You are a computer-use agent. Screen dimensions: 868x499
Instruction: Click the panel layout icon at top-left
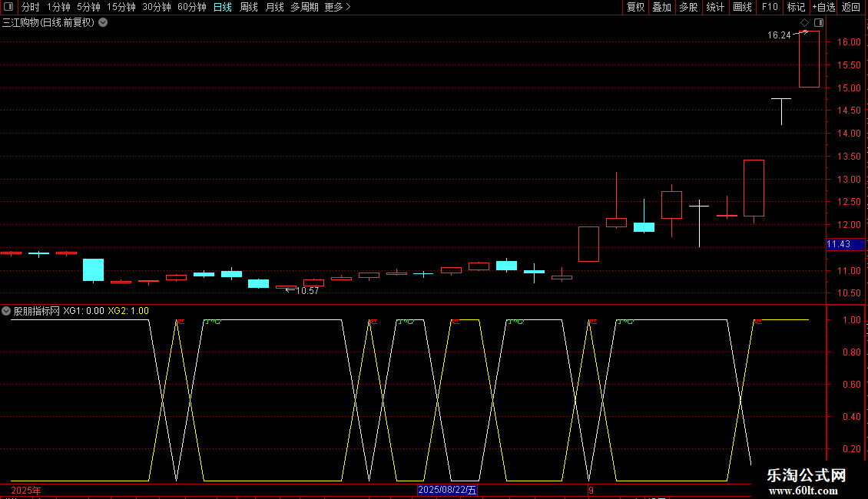8,7
